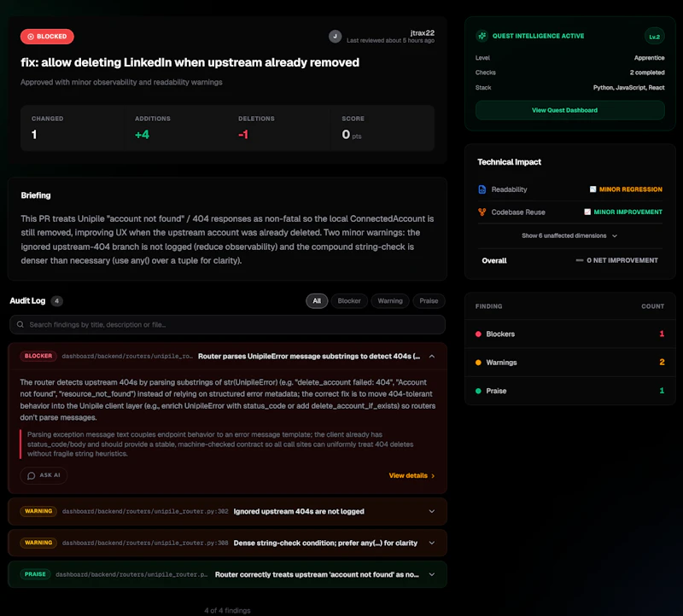683x616 pixels.
Task: Filter audit log by Warning
Action: 390,301
